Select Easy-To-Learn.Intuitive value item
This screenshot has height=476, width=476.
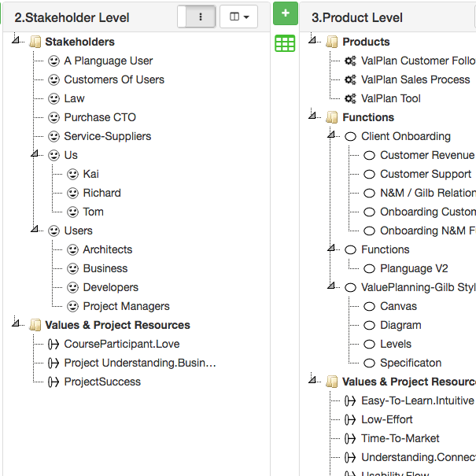418,401
